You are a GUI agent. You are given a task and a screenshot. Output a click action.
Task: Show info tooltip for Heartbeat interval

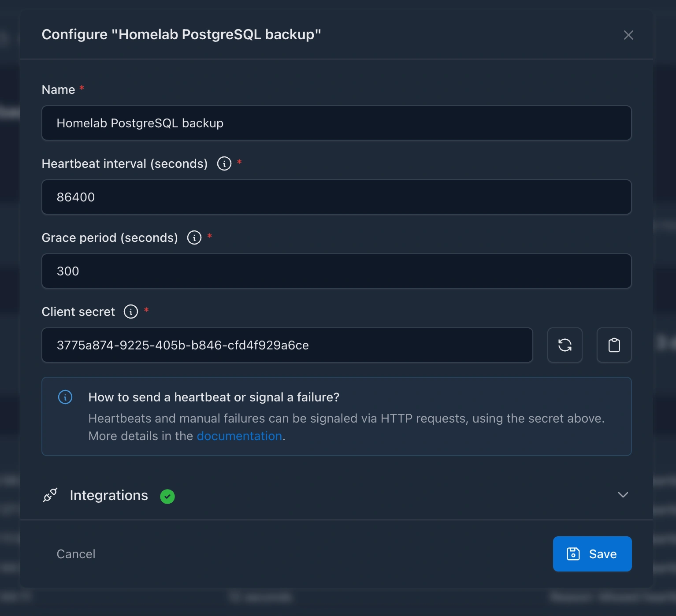tap(224, 163)
